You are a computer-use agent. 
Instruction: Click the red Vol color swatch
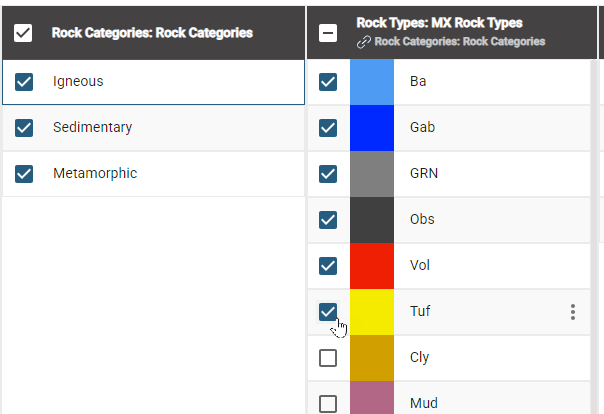click(372, 266)
